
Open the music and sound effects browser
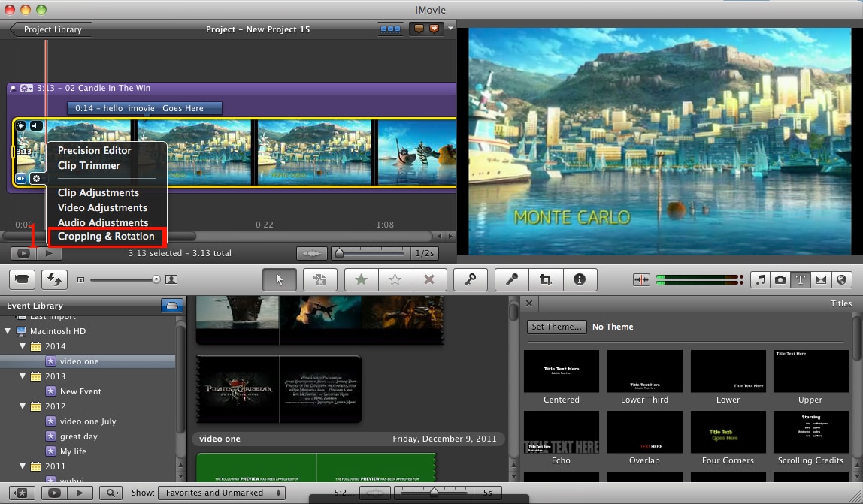(761, 279)
